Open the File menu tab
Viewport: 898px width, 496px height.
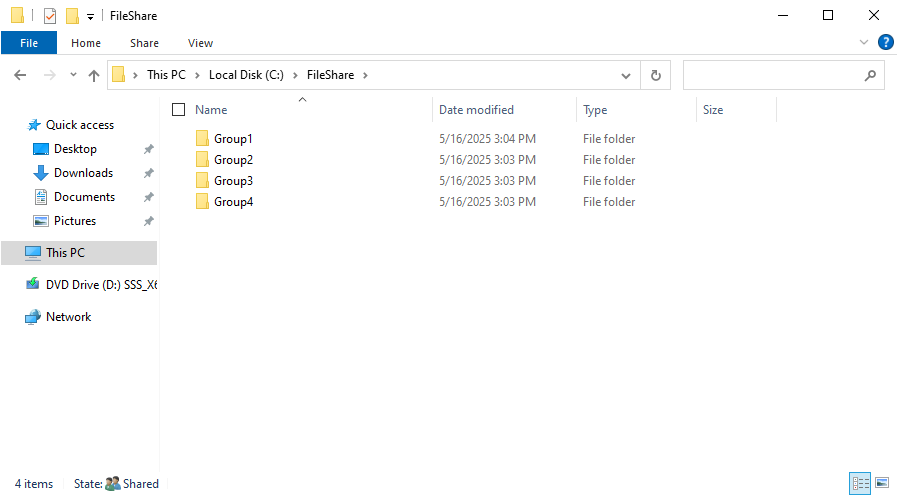pyautogui.click(x=29, y=43)
